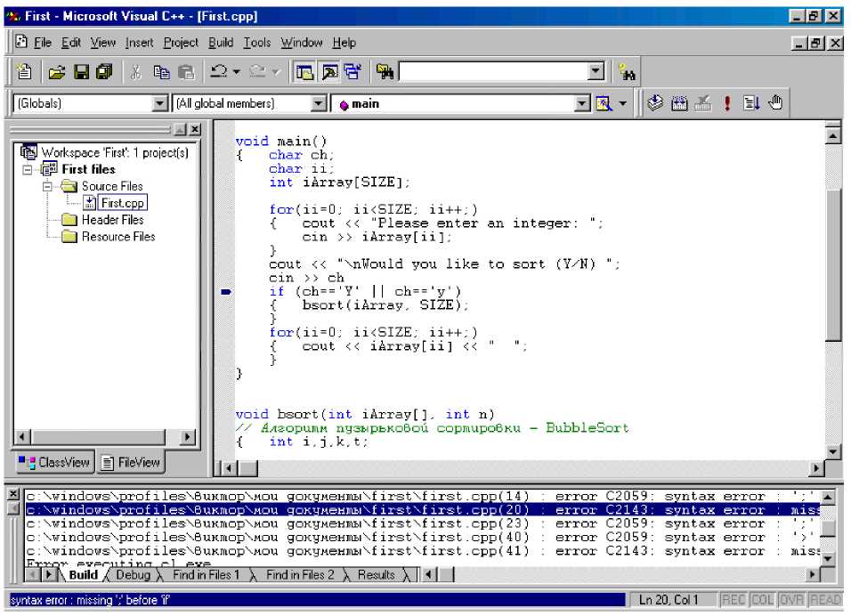Screen dimensions: 851x616
Task: Click the Open file toolbar icon
Action: (x=56, y=71)
